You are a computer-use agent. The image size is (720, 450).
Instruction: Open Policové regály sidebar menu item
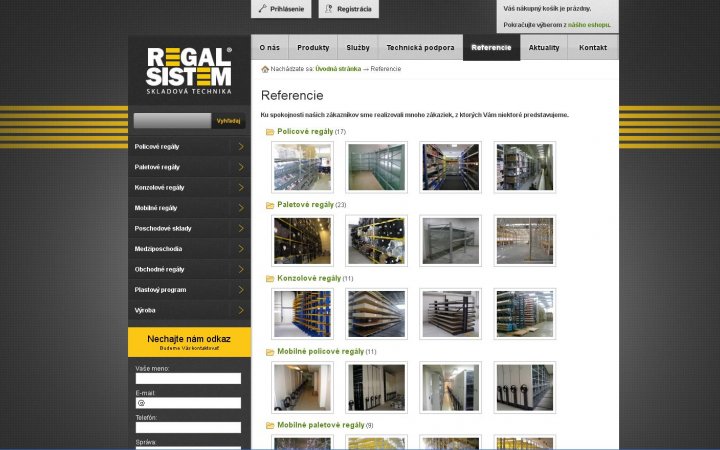click(x=189, y=146)
